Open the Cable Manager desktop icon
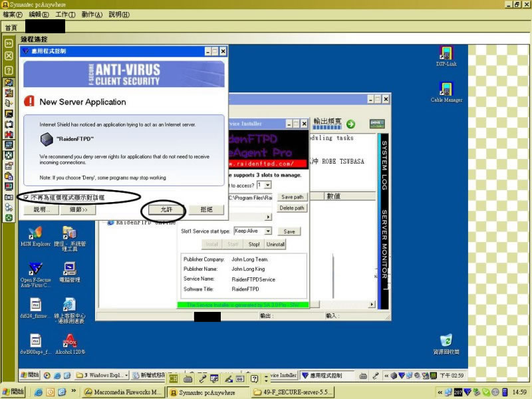 446,92
